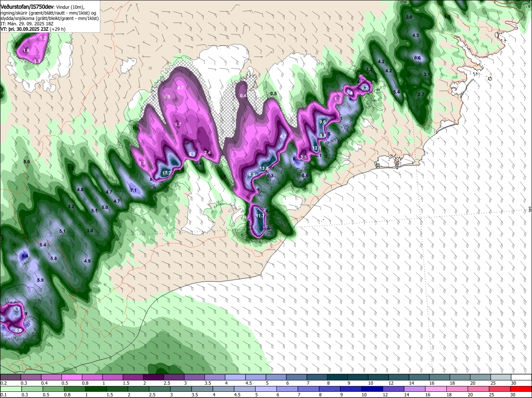Click the 1.8 value in the top-left cell
This screenshot has height=398, width=532.
(26, 50)
